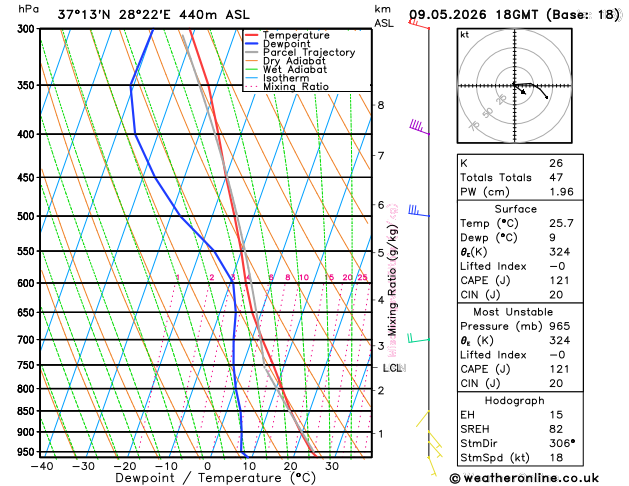Click the −10 temperature axis label
Image resolution: width=629 pixels, height=486 pixels.
pos(166,466)
